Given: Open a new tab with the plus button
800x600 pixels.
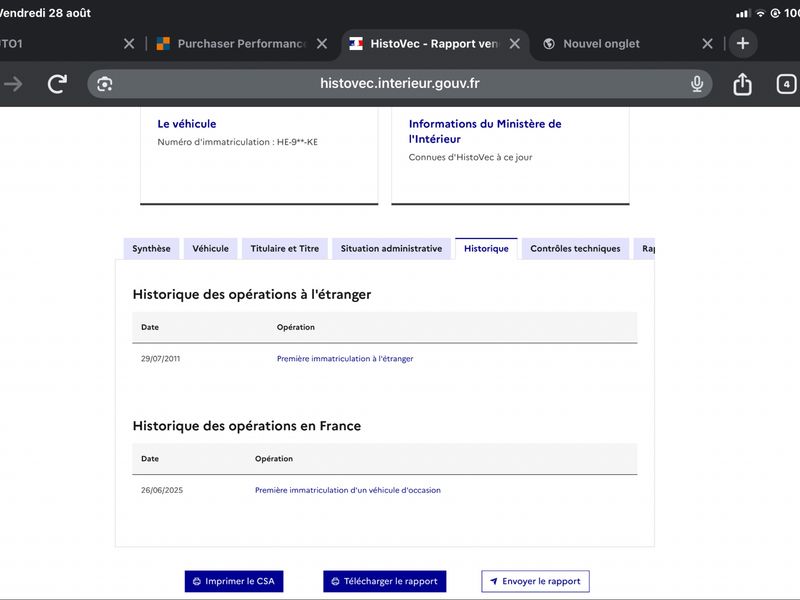Looking at the screenshot, I should pos(743,43).
